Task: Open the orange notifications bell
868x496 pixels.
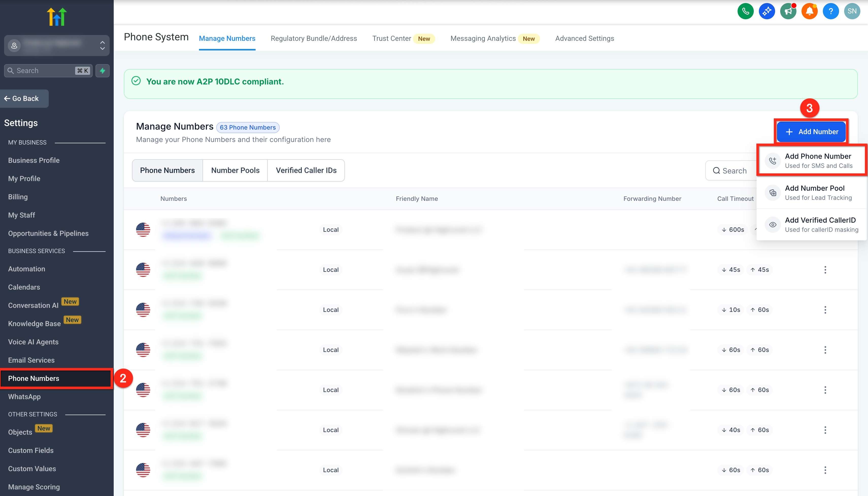Action: (x=809, y=11)
